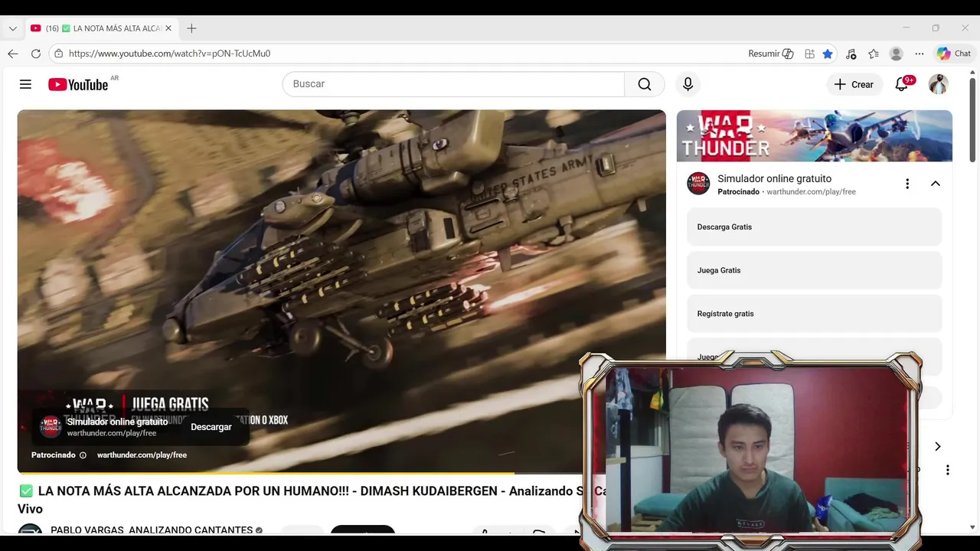
Task: Toggle the blue favorites star for this page
Action: coord(828,54)
